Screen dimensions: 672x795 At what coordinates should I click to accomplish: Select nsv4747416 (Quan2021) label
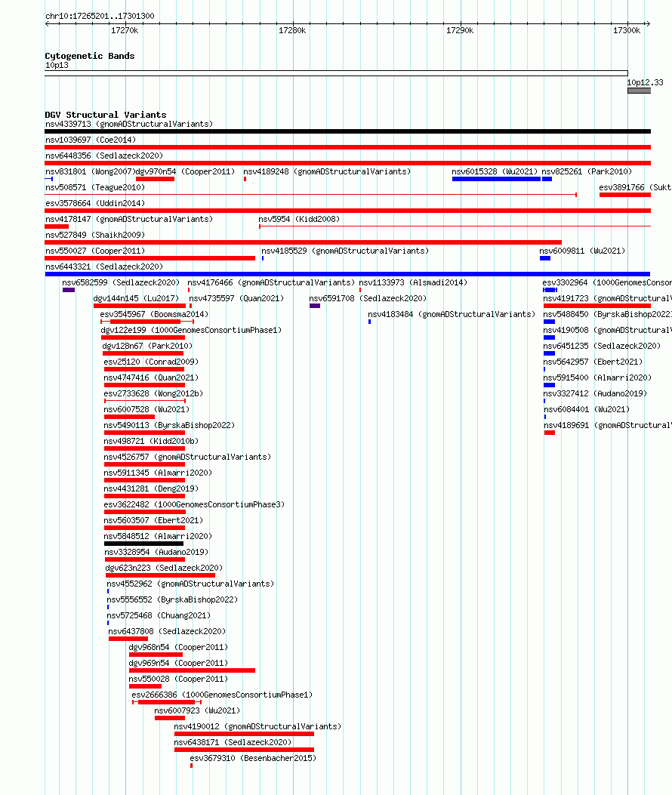point(151,377)
